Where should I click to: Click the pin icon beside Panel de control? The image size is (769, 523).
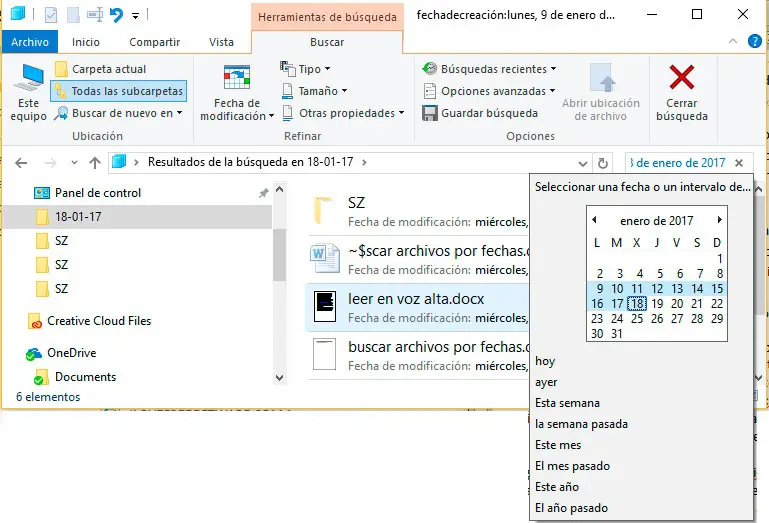(x=264, y=193)
